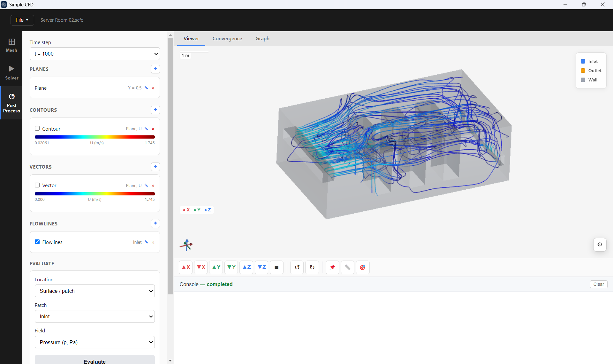Click the pushpin tool
Viewport: 613px width, 364px height.
pyautogui.click(x=332, y=267)
